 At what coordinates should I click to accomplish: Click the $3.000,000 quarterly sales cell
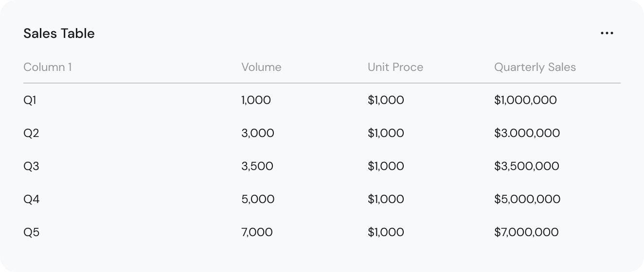click(527, 134)
